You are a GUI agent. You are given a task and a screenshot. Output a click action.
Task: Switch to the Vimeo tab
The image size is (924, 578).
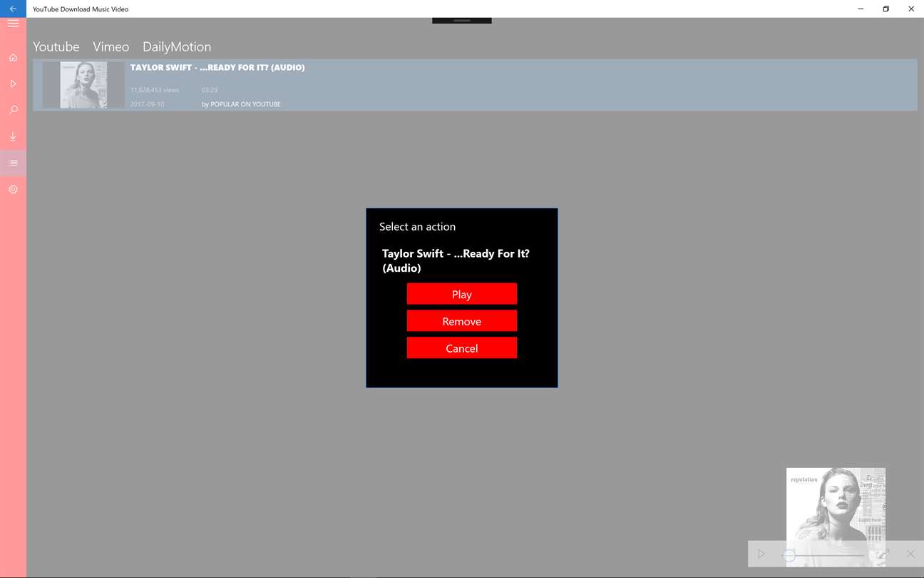(x=111, y=46)
